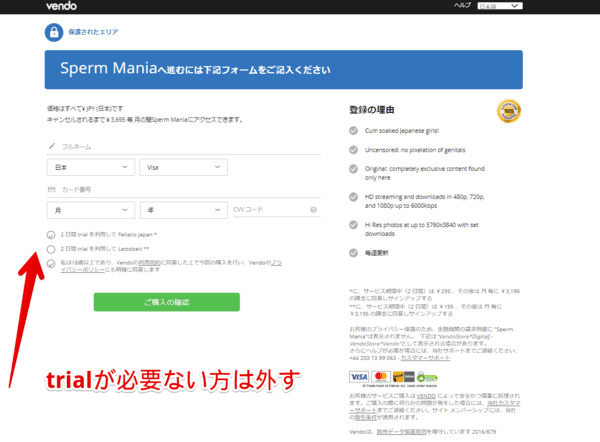Open the Visa card type dropdown
This screenshot has height=442, width=600.
point(184,167)
